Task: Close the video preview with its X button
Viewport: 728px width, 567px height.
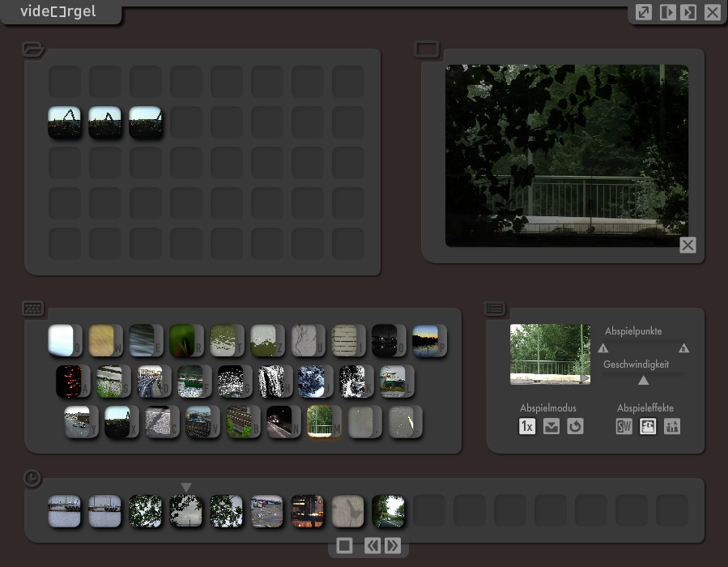Action: point(688,245)
